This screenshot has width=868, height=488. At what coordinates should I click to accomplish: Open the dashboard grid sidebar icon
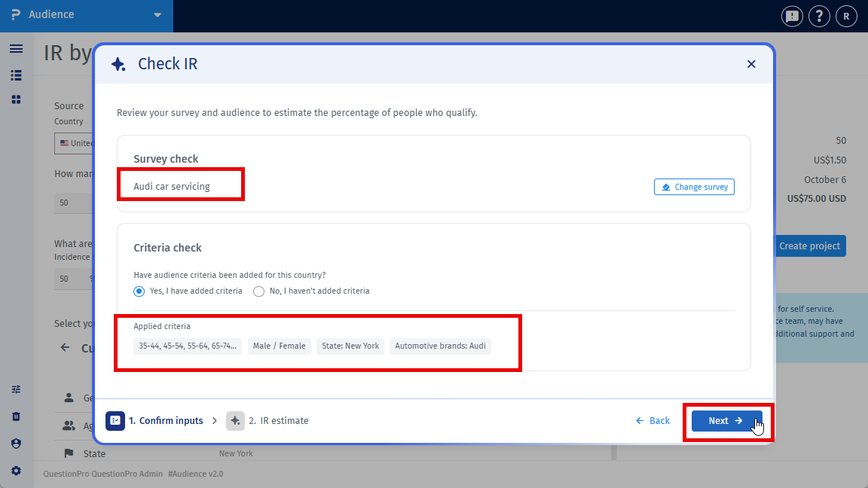(x=16, y=99)
